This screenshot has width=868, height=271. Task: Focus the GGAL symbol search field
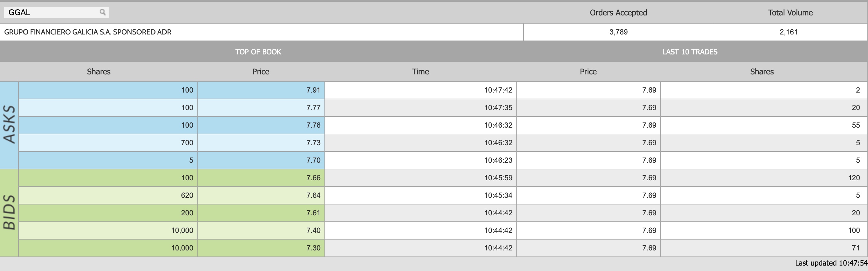click(56, 12)
